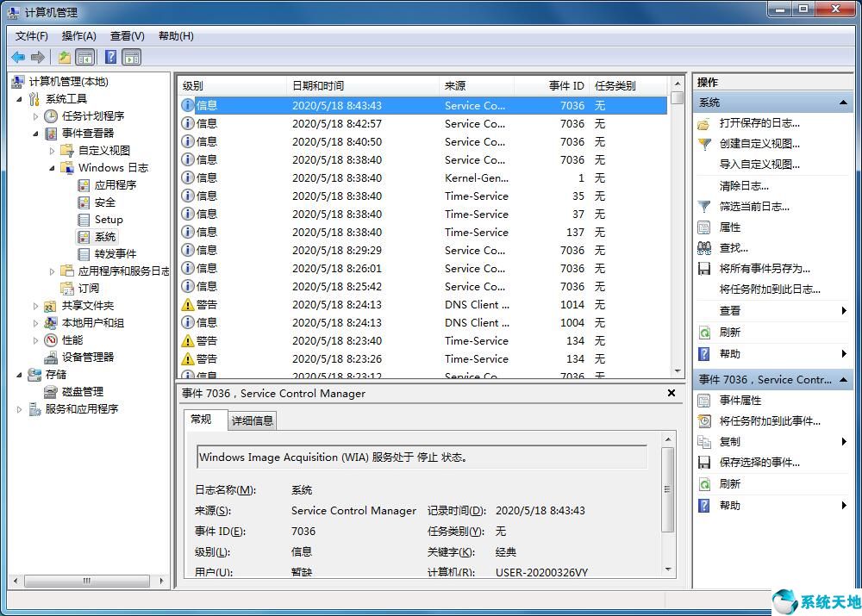
Task: Collapse the Windows 日志 tree node
Action: tap(52, 167)
